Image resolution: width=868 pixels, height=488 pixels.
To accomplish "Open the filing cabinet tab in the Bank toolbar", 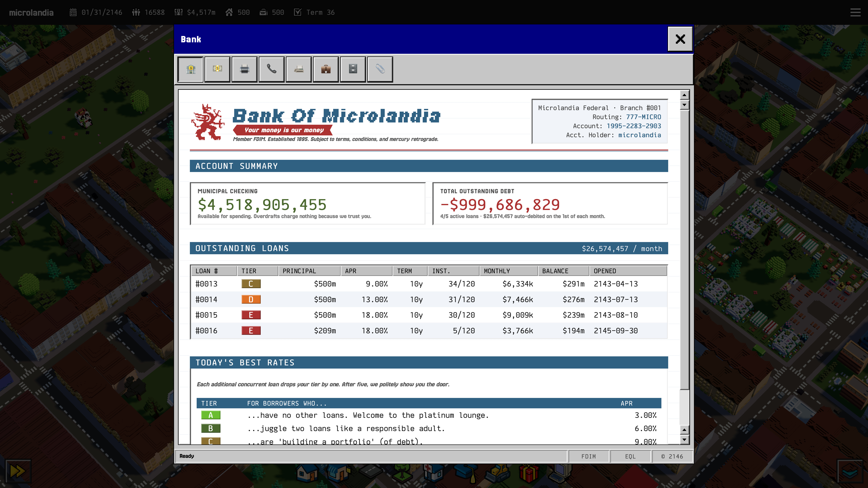I will (x=353, y=69).
